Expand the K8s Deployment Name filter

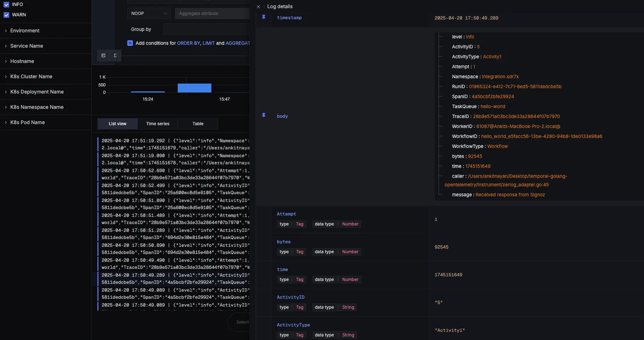45,92
